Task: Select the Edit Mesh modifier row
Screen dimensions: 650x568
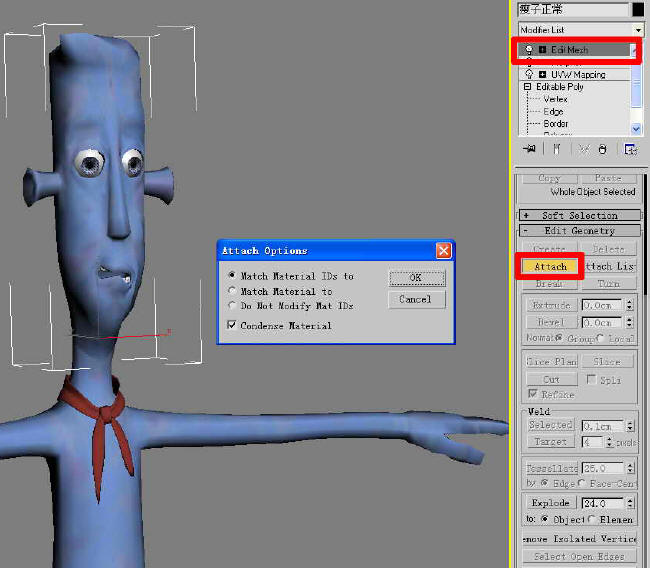Action: (575, 50)
